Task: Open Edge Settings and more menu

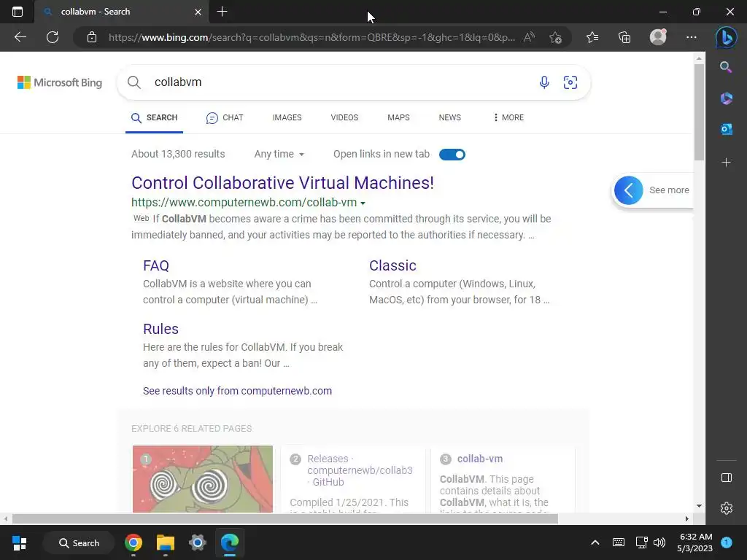Action: click(x=692, y=37)
